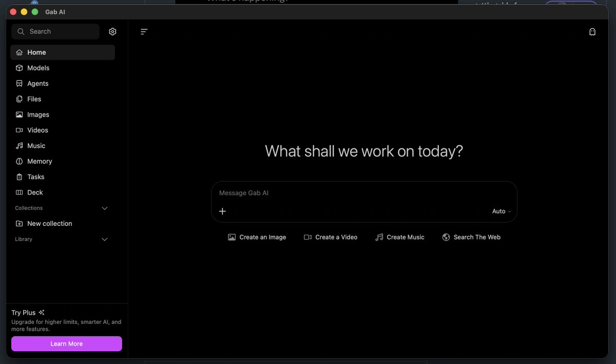
Task: Open Files in the sidebar
Action: click(63, 99)
